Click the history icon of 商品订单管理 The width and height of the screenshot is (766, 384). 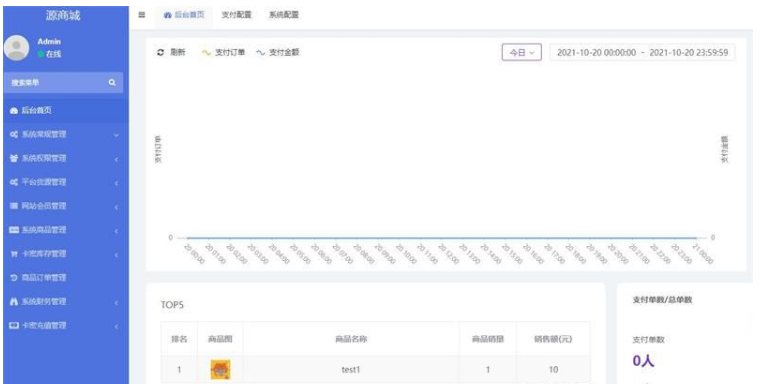14,277
